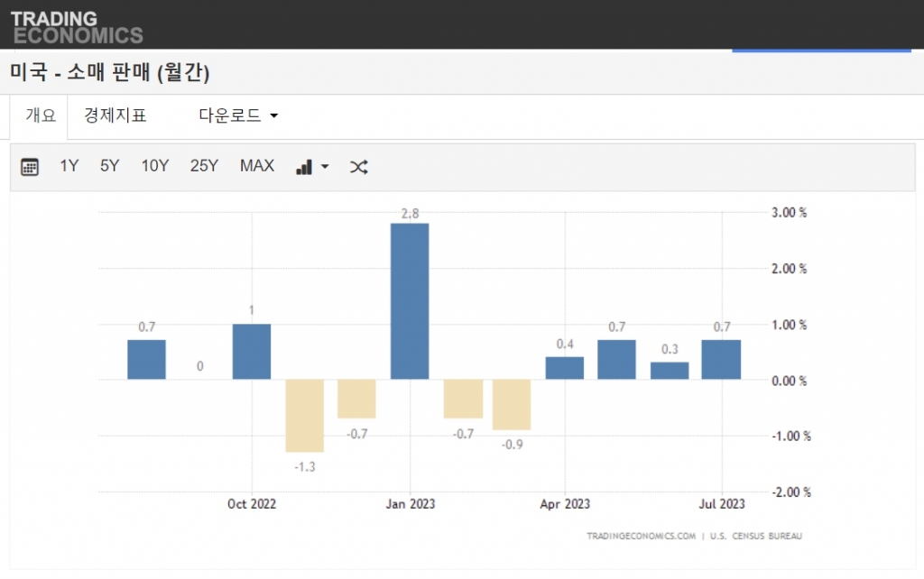Click the 2.8 bar for January 2023
924x579 pixels.
(x=410, y=301)
